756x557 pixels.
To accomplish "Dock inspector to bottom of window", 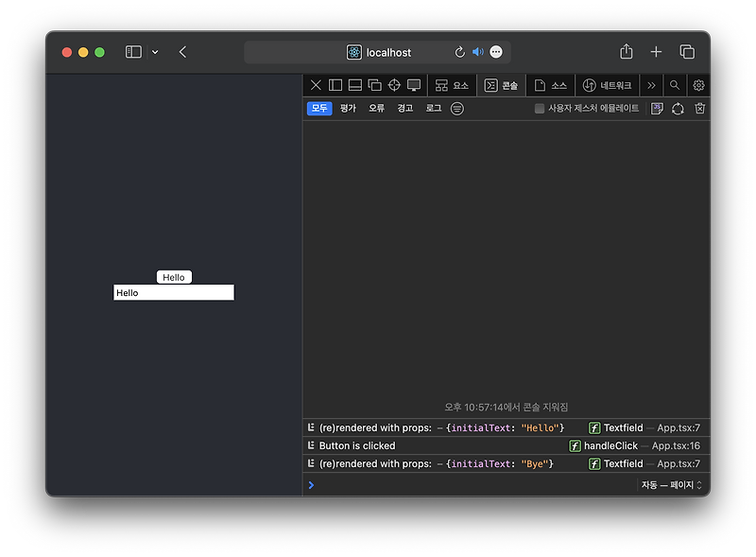I will pyautogui.click(x=355, y=85).
